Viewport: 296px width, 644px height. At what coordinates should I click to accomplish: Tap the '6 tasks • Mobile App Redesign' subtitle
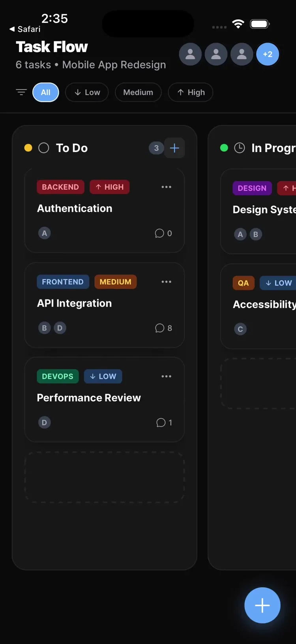(91, 65)
